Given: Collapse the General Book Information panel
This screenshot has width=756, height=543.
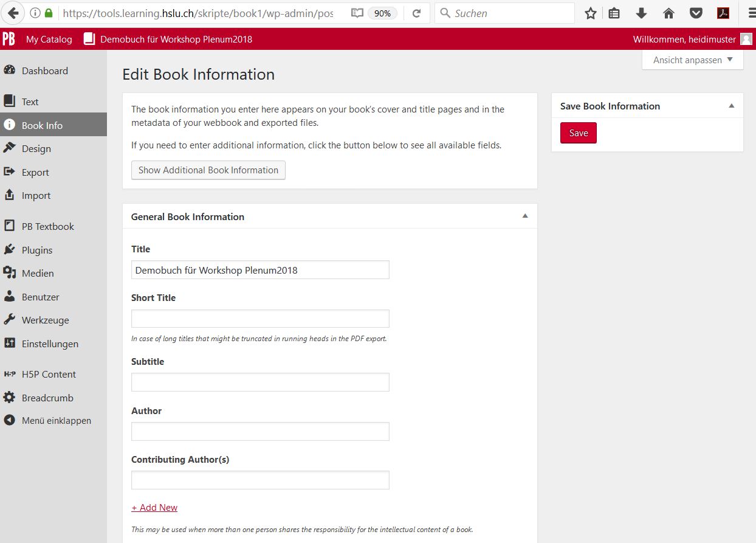Looking at the screenshot, I should coord(525,216).
